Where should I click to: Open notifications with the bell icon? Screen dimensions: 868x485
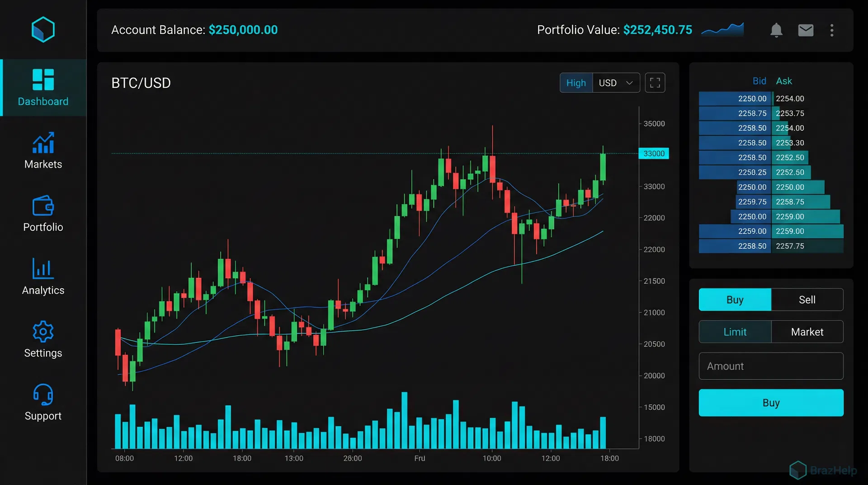777,30
